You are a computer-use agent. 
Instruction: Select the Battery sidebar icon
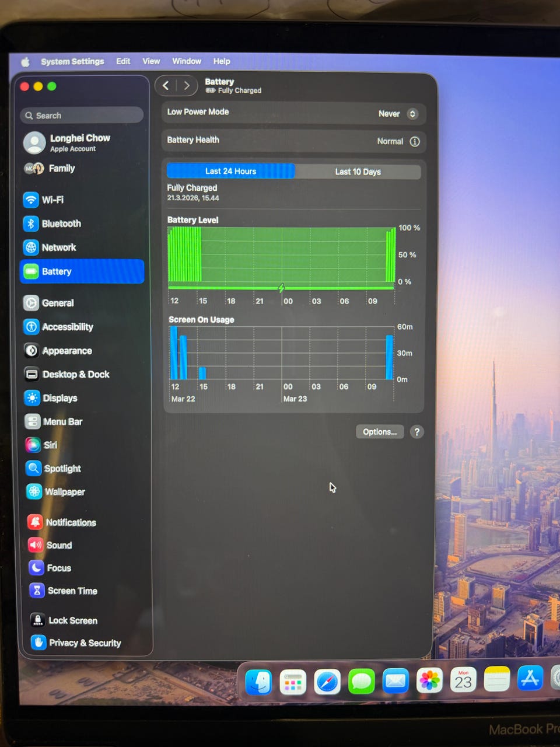[31, 271]
